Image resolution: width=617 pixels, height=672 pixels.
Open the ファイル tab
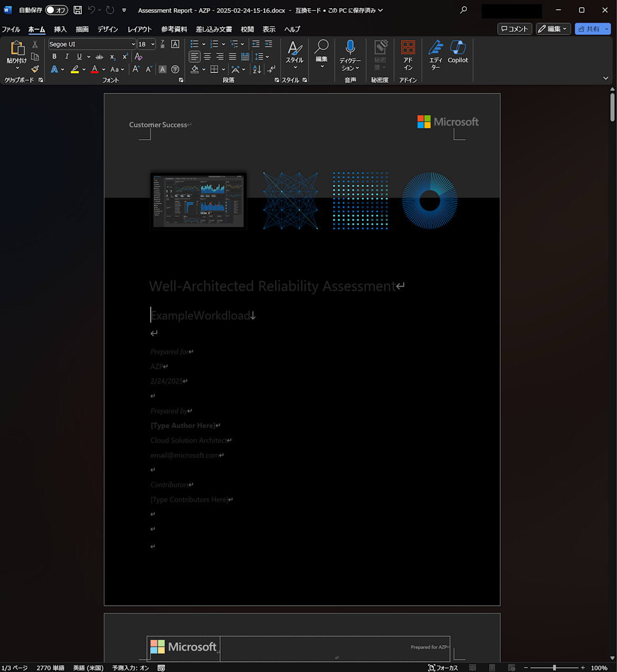coord(11,29)
